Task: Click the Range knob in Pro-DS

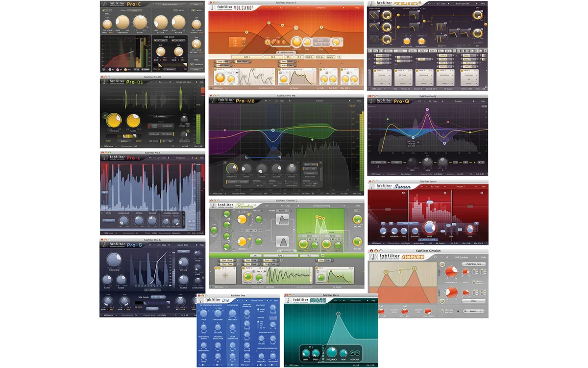Action: (134, 121)
